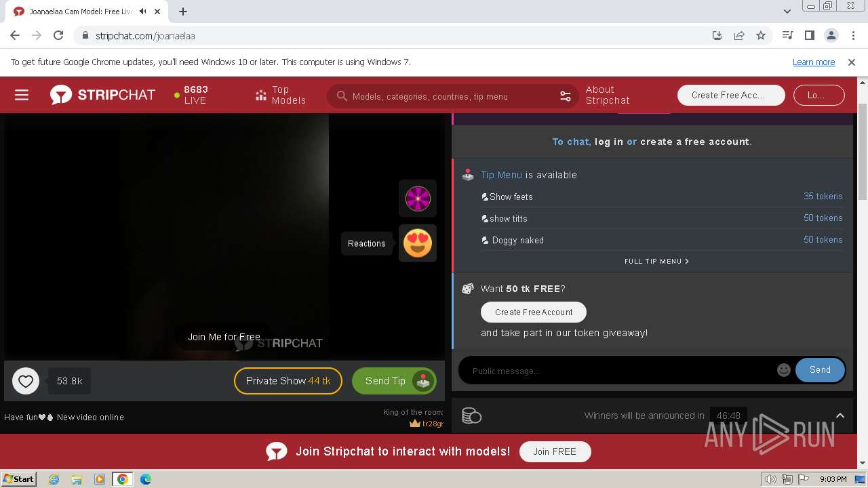This screenshot has width=868, height=488.
Task: Reload the page
Action: [x=58, y=35]
